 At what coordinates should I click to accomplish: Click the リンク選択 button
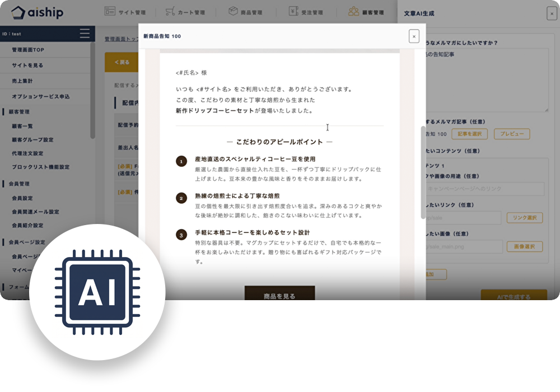[x=525, y=218]
